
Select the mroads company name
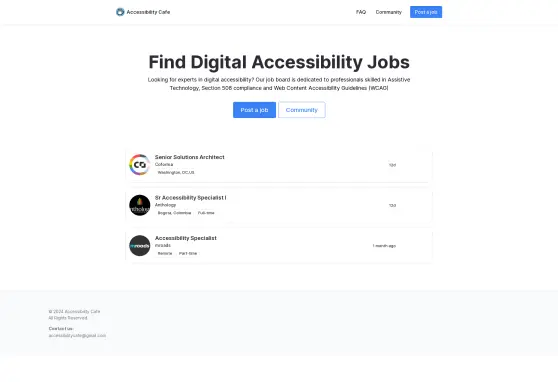[x=163, y=246]
